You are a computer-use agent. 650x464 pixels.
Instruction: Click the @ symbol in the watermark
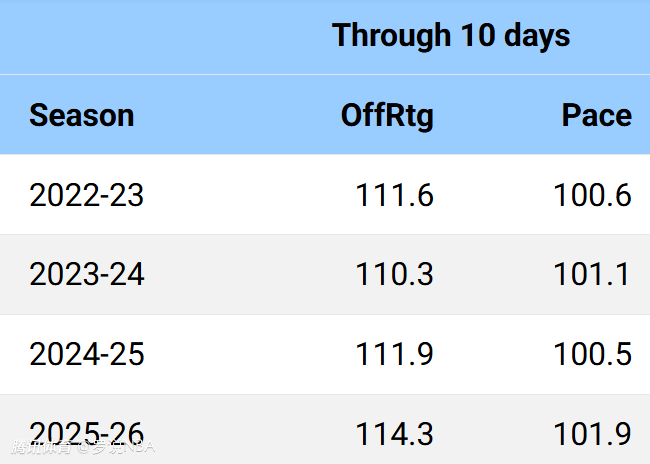(84, 448)
